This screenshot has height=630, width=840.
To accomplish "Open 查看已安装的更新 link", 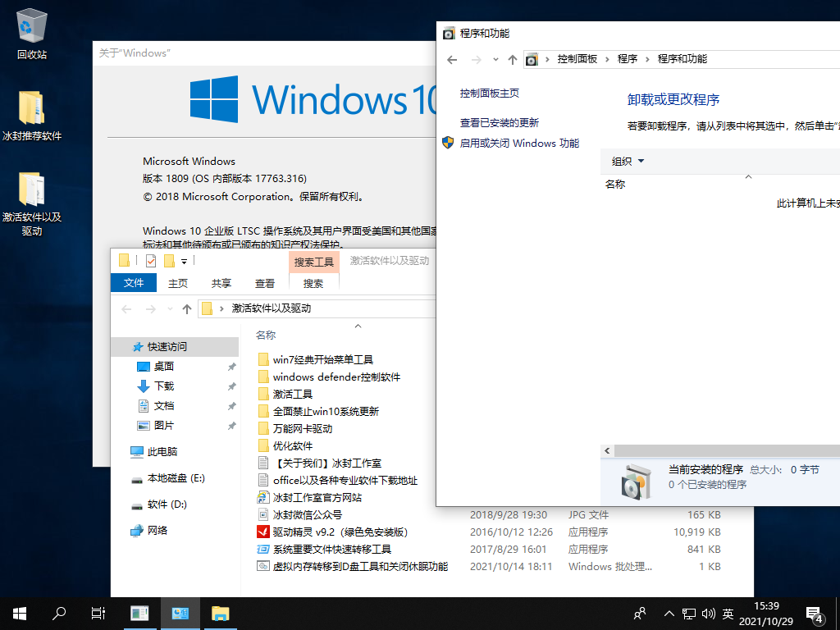I will (x=500, y=123).
